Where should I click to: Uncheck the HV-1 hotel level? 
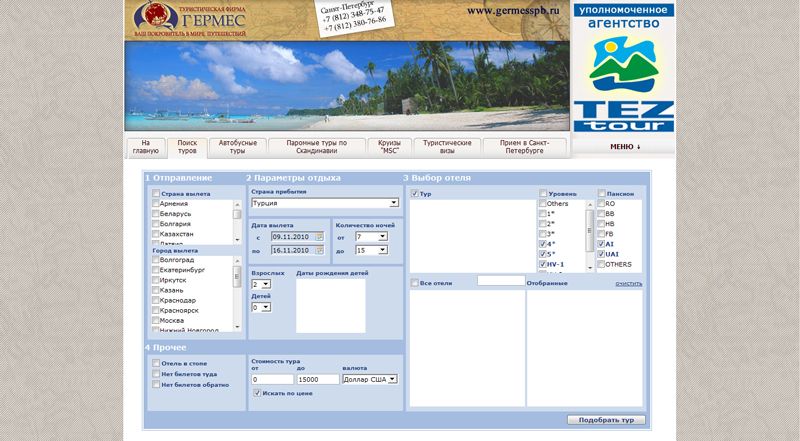(x=543, y=264)
